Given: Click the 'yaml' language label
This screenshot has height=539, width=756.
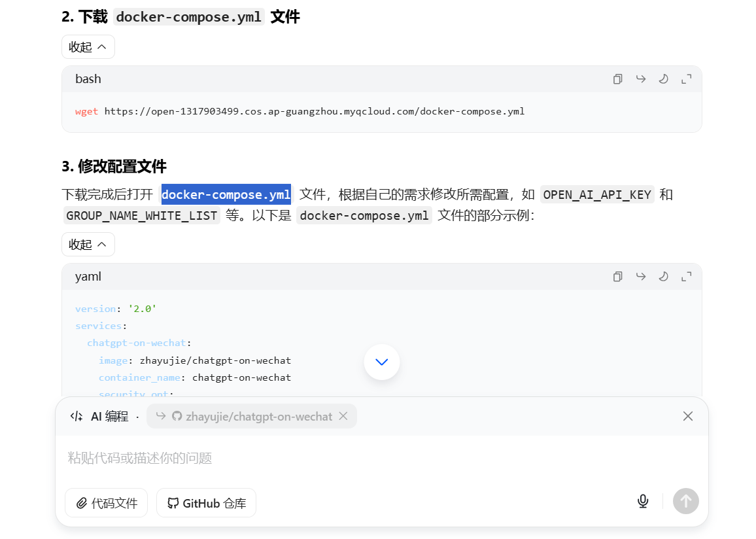Looking at the screenshot, I should (x=88, y=277).
